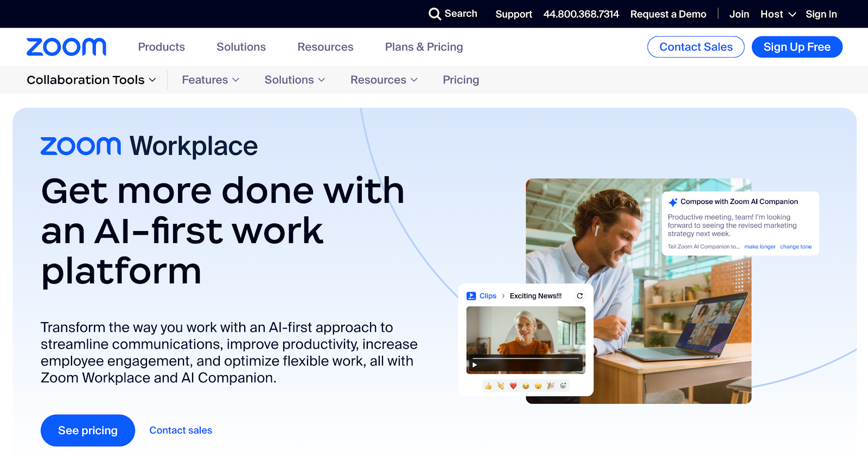React with the surprised face emoji
Viewport: 868px width, 462px height.
point(538,386)
